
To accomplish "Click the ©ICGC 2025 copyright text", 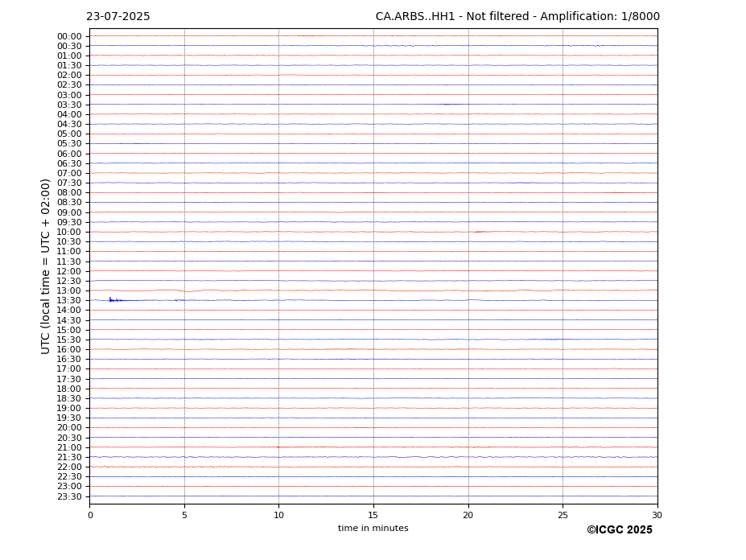I will [x=620, y=530].
